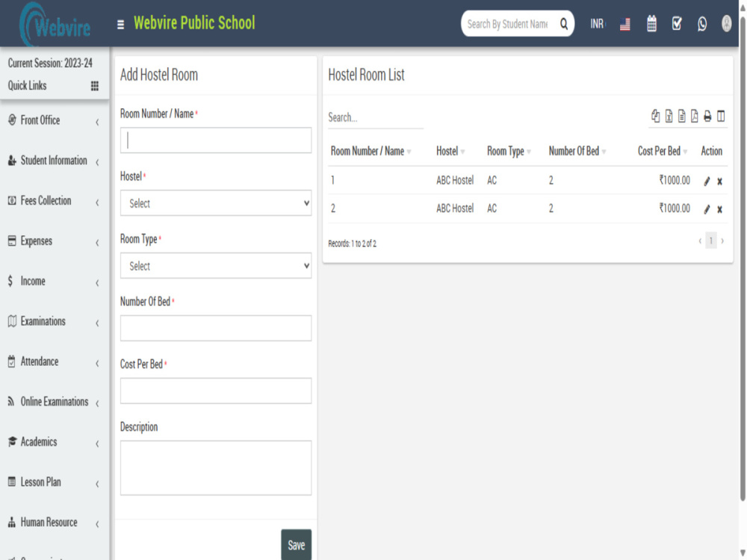The height and width of the screenshot is (560, 747).
Task: Click the search magnifier icon
Action: 563,24
